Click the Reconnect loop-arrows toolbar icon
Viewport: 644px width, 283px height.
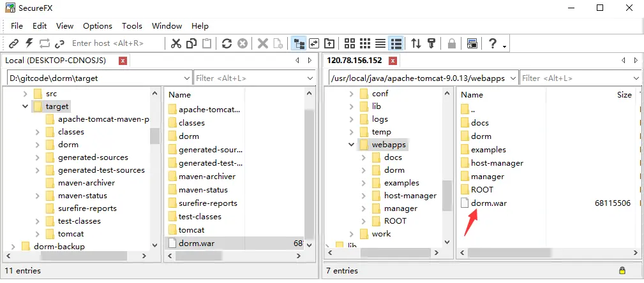[x=44, y=43]
